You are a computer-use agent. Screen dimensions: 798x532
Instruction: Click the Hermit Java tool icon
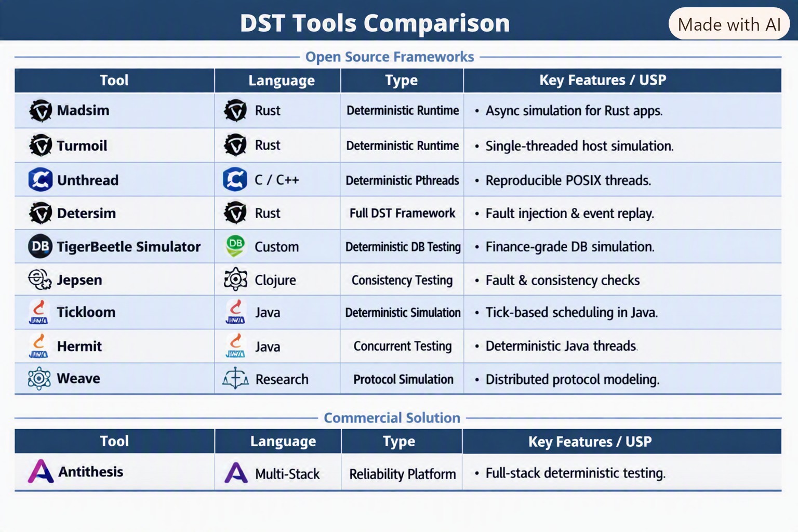pos(38,346)
